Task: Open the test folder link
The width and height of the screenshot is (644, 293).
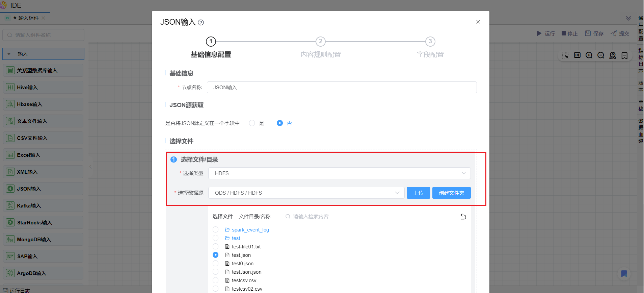Action: [236, 238]
